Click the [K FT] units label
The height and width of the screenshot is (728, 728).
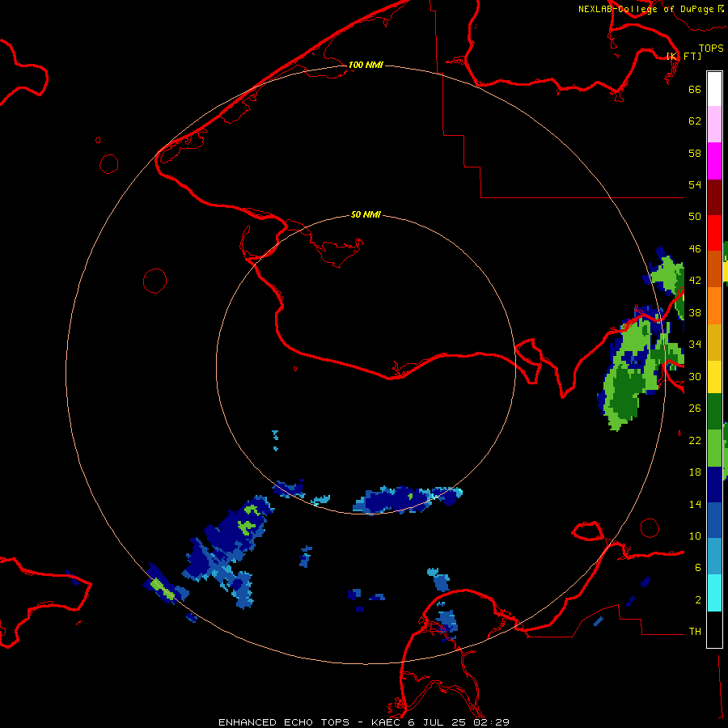click(x=684, y=56)
